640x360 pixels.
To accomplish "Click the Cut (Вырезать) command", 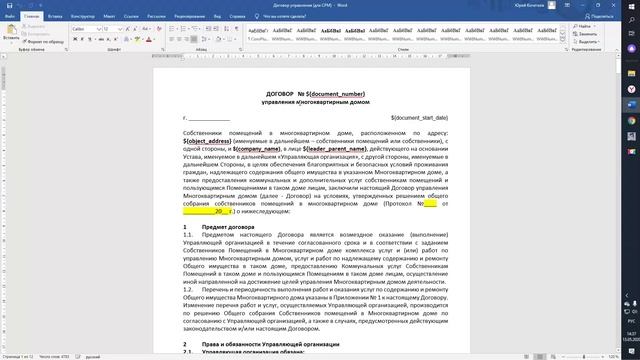I will point(33,26).
